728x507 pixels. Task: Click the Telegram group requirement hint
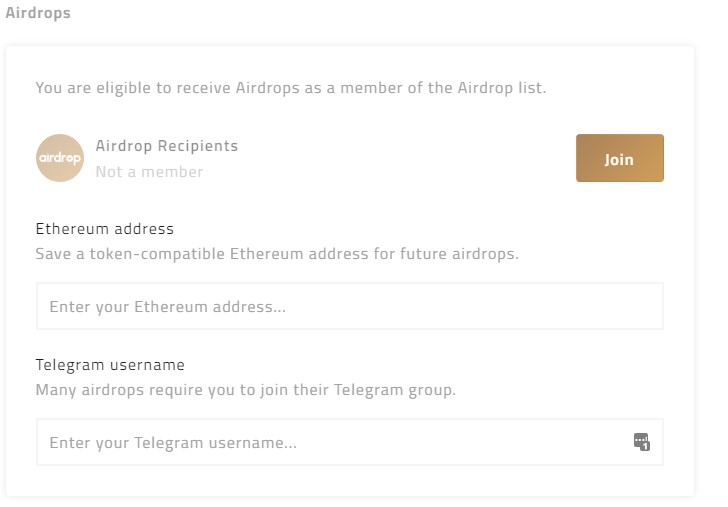tap(245, 390)
